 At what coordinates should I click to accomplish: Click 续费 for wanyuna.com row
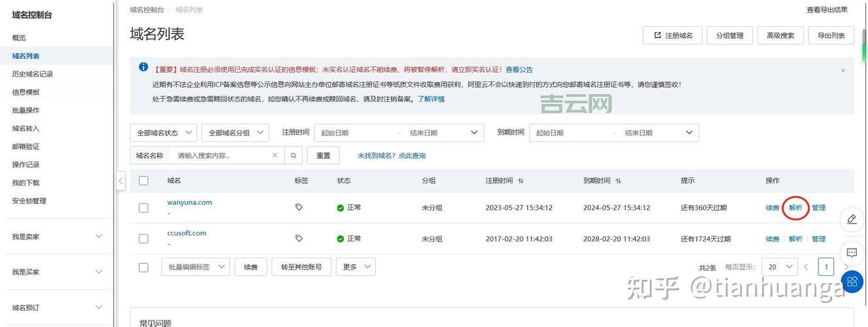[x=773, y=208]
